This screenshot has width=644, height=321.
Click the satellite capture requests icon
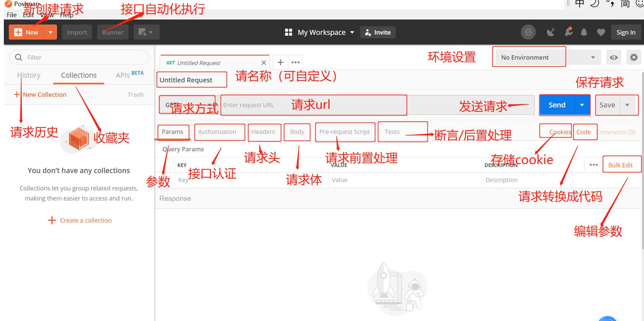[550, 32]
